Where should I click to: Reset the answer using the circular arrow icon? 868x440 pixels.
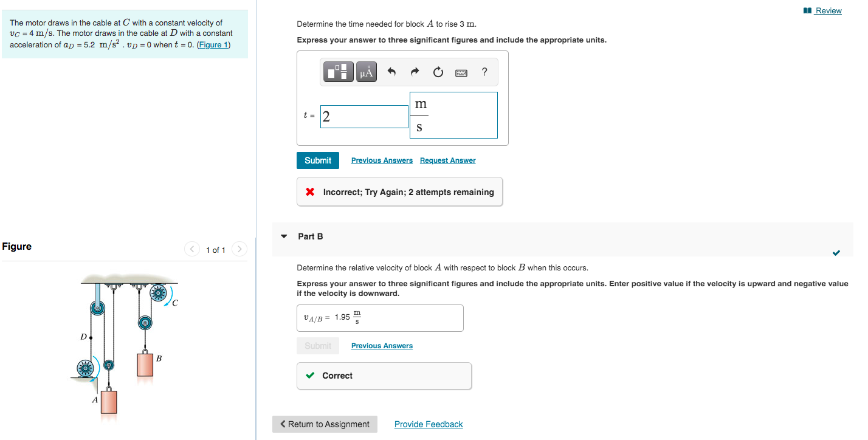tap(438, 72)
